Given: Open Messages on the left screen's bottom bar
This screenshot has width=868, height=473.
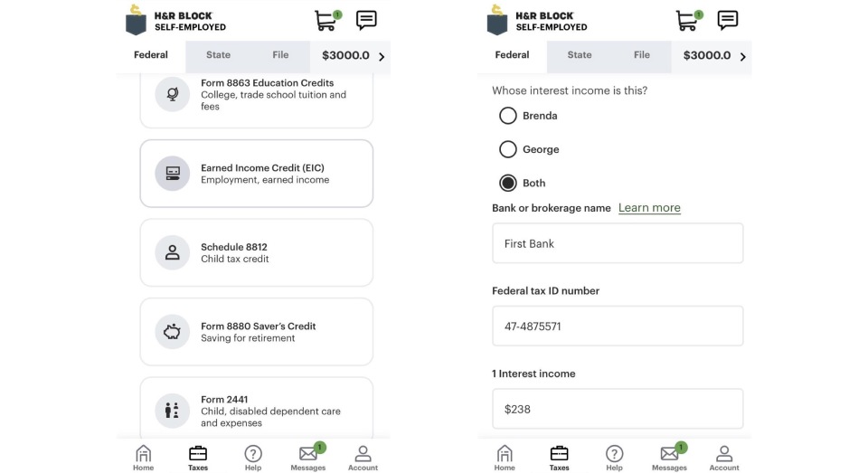Looking at the screenshot, I should tap(308, 457).
